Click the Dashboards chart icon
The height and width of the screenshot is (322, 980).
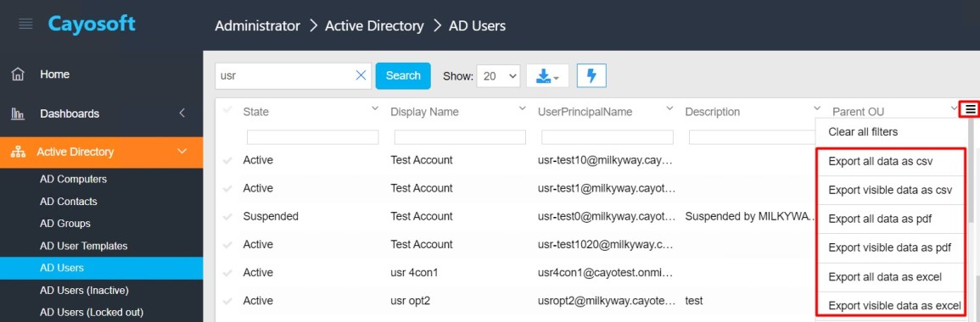click(x=18, y=114)
